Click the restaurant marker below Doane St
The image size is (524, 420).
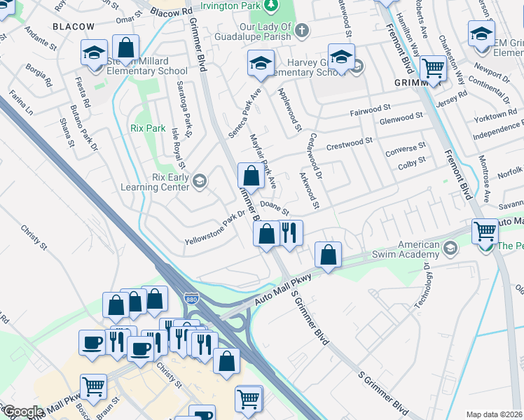290,233
